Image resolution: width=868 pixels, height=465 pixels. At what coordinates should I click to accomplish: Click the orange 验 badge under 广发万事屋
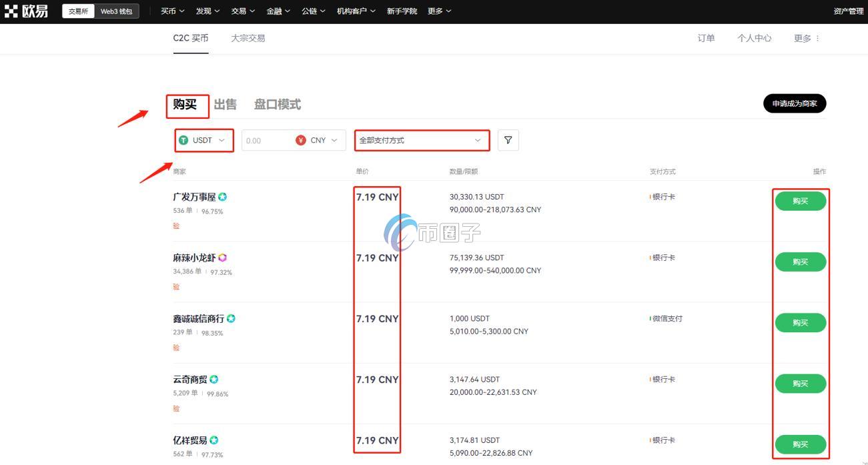(x=175, y=226)
